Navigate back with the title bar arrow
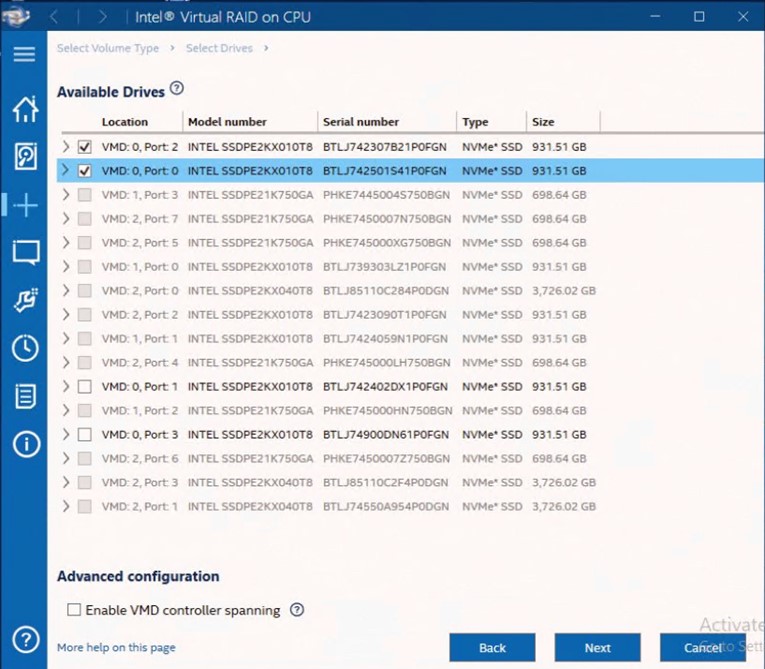765x669 pixels. click(54, 17)
